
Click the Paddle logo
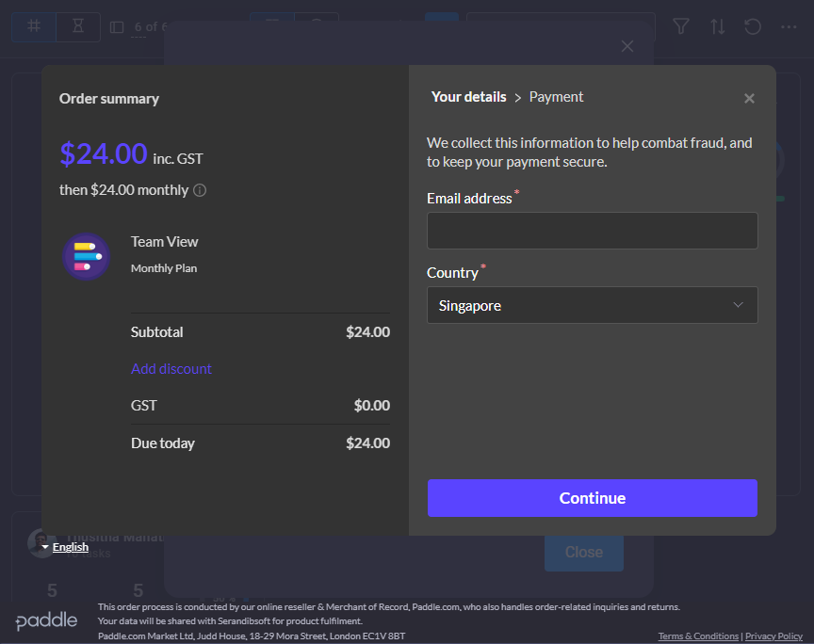[x=47, y=620]
